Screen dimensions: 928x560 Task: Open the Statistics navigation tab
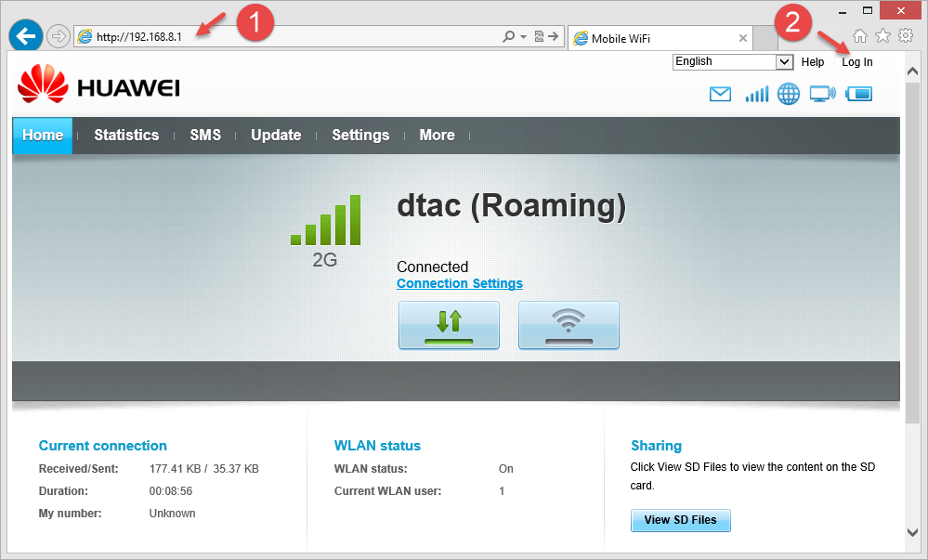tap(126, 136)
